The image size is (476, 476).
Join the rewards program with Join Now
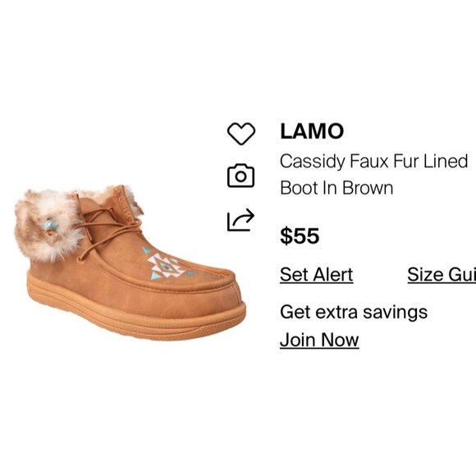click(319, 340)
